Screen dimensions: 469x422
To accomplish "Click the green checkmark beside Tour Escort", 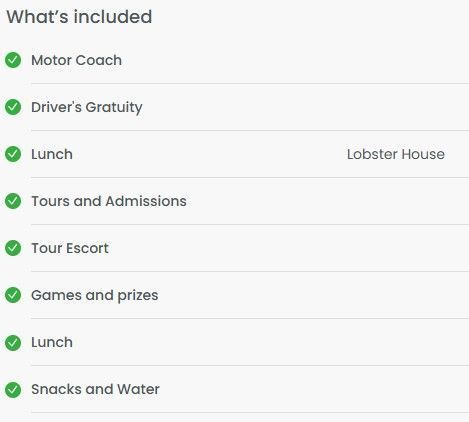I will 13,248.
